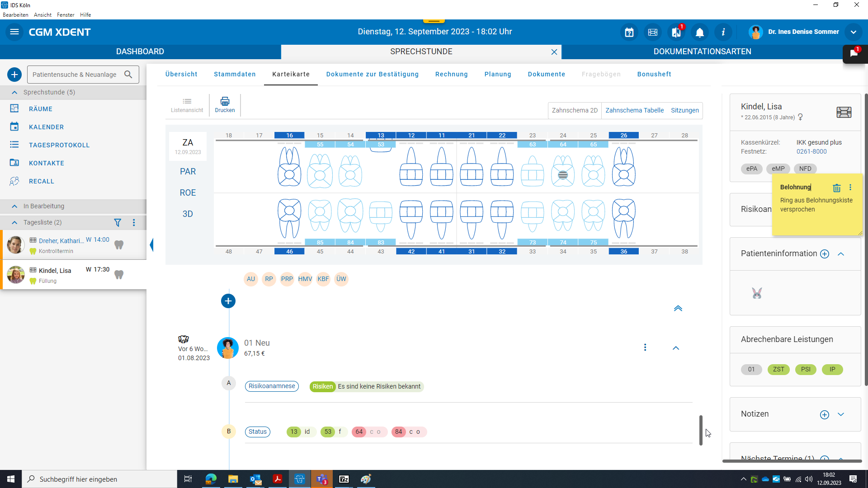Toggle the ePA chip
Viewport: 868px width, 488px height.
(752, 169)
